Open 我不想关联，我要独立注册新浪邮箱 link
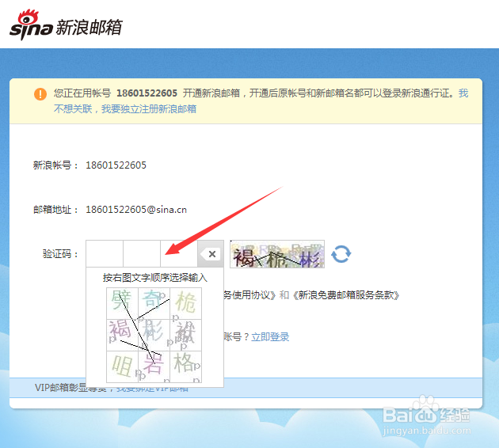Screen dimensions: 499x448 pos(125,109)
